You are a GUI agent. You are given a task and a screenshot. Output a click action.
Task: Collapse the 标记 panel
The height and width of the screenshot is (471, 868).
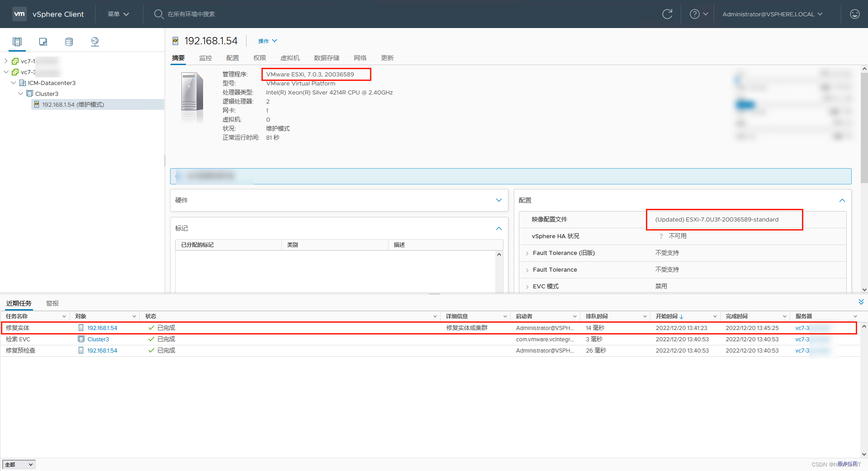tap(498, 228)
